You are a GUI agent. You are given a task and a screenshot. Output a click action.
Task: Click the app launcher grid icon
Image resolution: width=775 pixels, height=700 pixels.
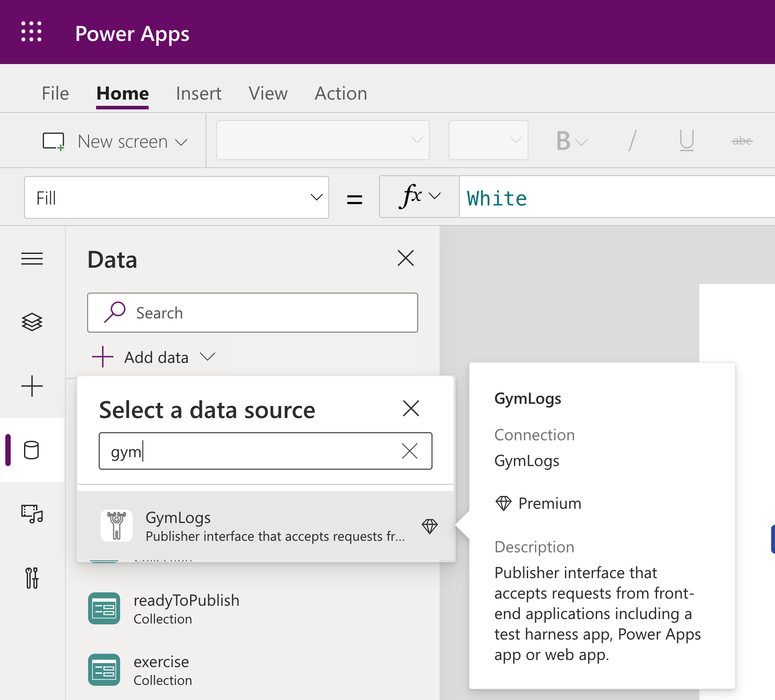32,32
